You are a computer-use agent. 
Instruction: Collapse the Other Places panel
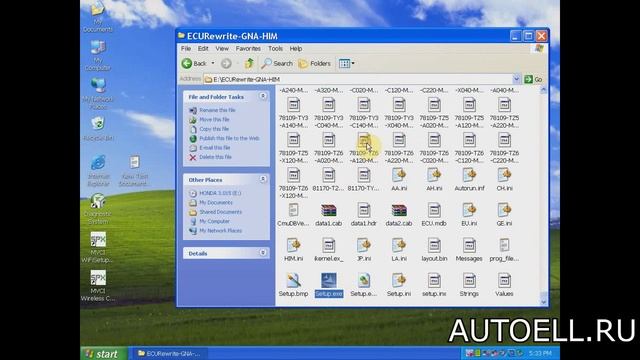263,179
